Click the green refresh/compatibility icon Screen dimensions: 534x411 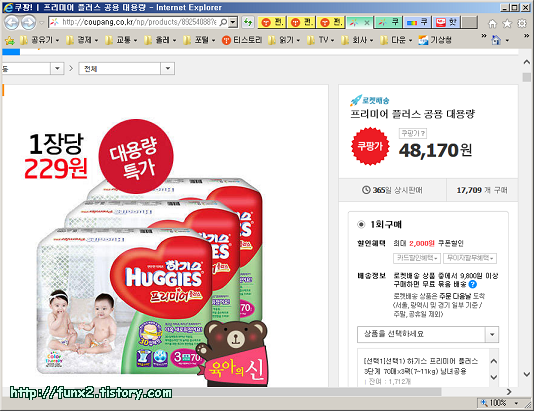[248, 22]
